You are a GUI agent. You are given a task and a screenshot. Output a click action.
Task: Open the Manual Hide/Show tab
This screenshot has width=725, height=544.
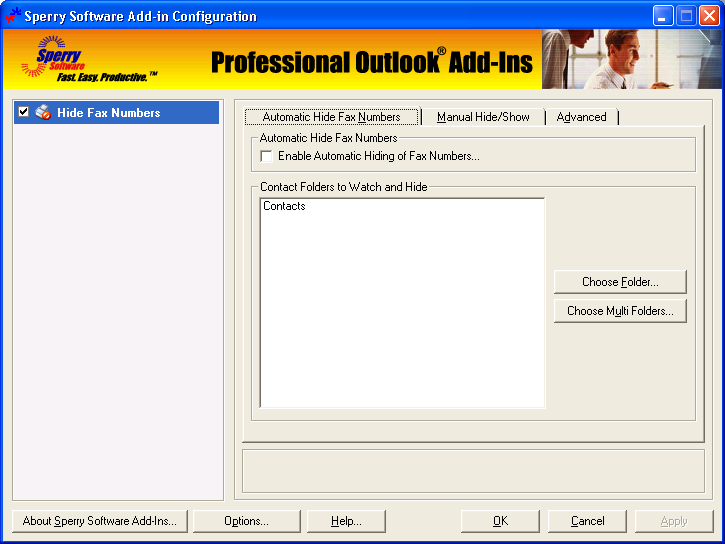tap(483, 117)
